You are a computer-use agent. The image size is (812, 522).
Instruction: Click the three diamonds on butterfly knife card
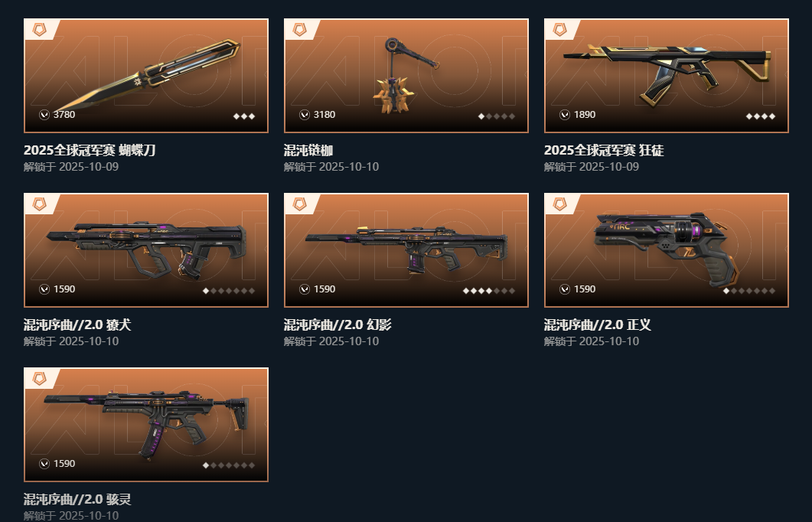click(x=244, y=116)
